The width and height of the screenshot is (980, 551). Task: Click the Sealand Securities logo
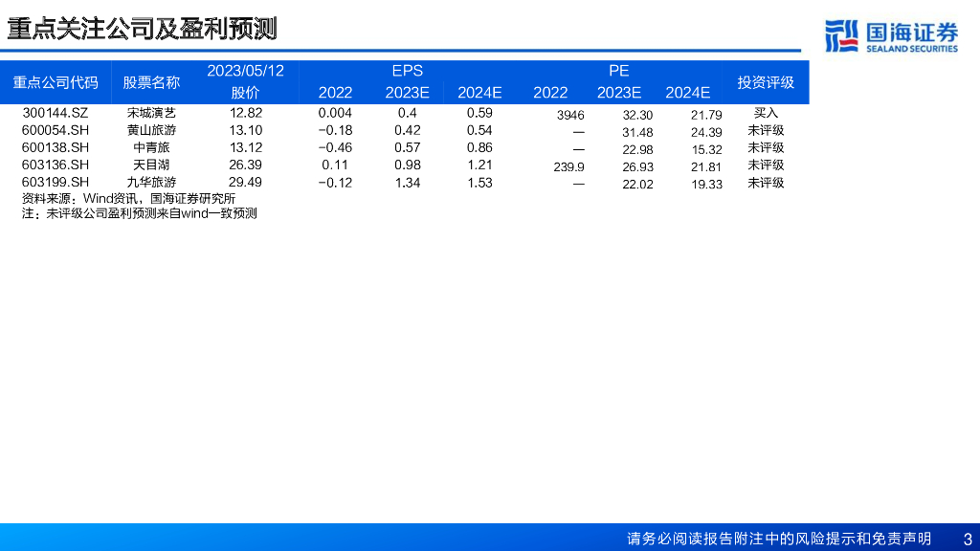coord(891,36)
